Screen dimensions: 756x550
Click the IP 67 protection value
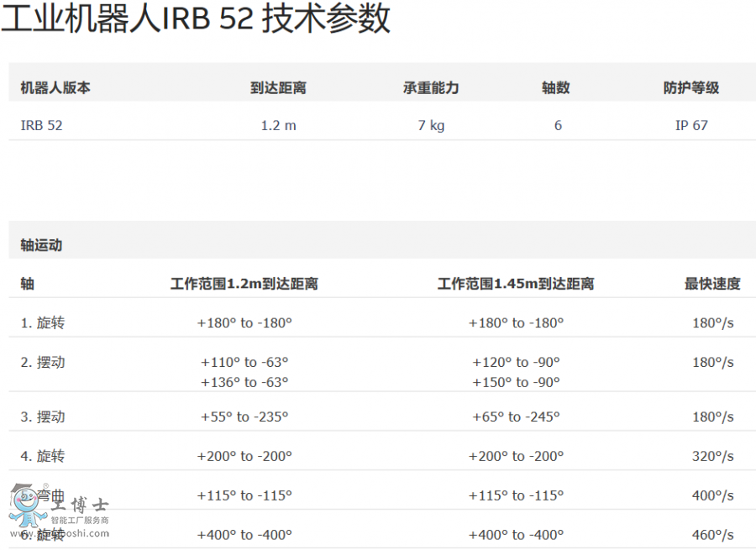(x=691, y=125)
